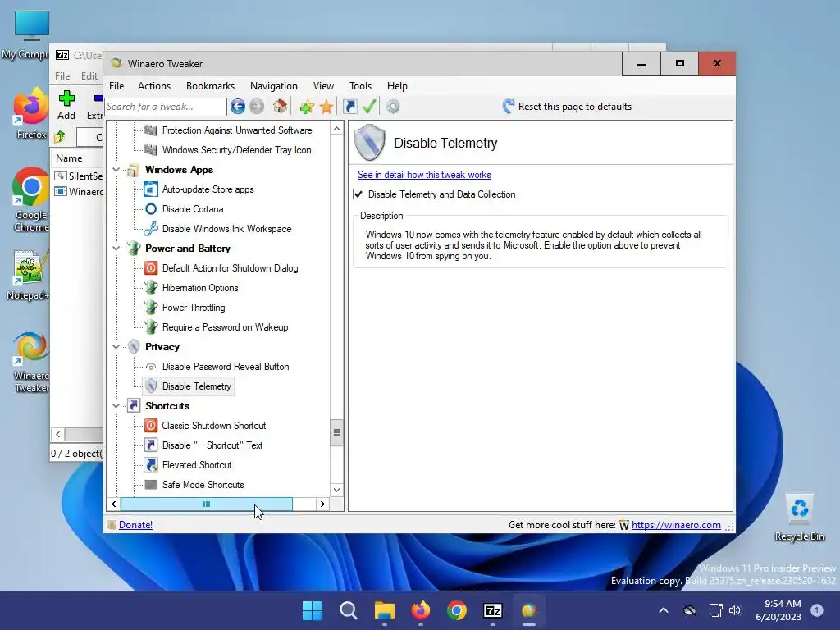Viewport: 840px width, 630px height.
Task: Select Protection Against Unwanted Software item
Action: (237, 130)
